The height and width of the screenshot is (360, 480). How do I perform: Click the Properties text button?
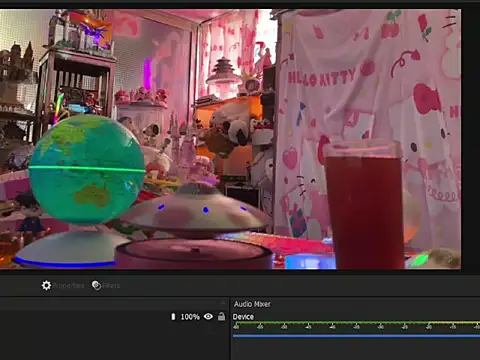coord(68,286)
